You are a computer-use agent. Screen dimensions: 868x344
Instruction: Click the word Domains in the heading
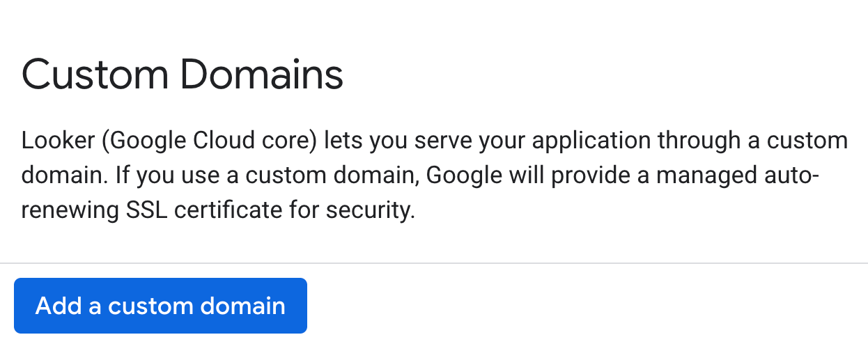tap(262, 75)
